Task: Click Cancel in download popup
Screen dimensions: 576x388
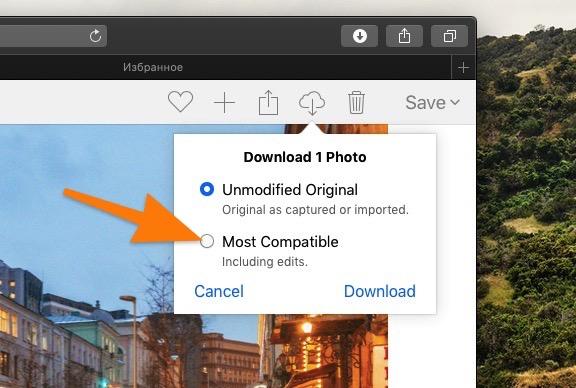Action: [x=219, y=291]
